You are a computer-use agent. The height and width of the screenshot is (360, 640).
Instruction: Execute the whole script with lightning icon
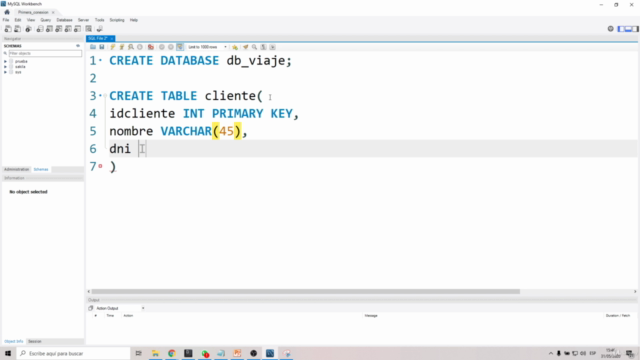pos(113,47)
